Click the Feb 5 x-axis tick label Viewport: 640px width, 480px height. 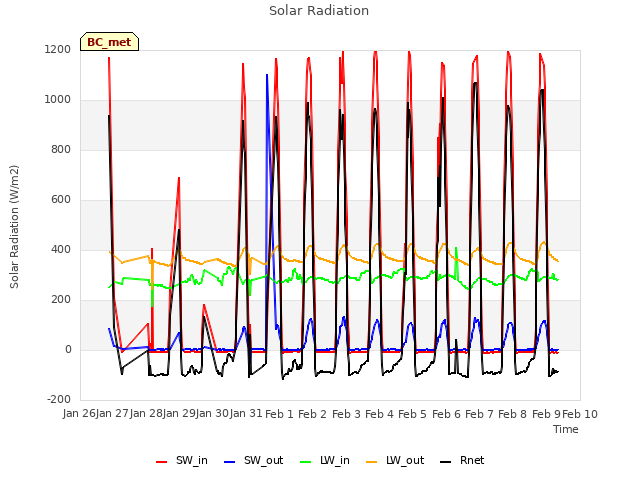pos(413,414)
